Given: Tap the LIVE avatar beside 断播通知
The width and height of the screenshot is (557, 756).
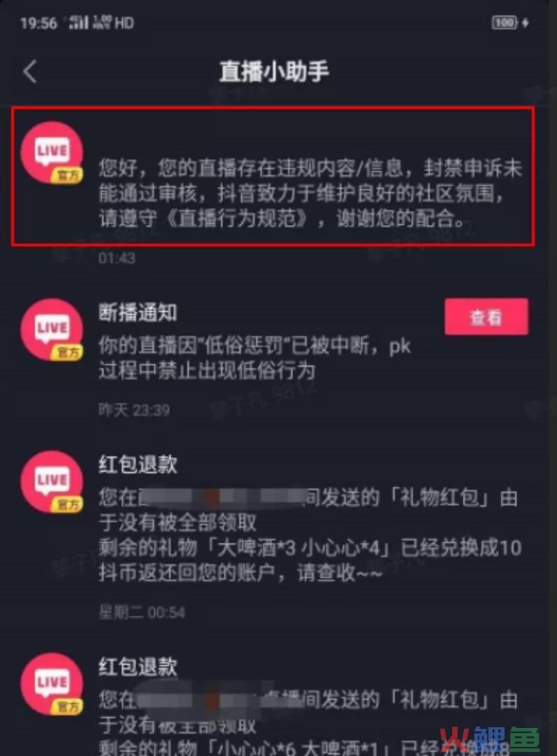Looking at the screenshot, I should point(52,330).
